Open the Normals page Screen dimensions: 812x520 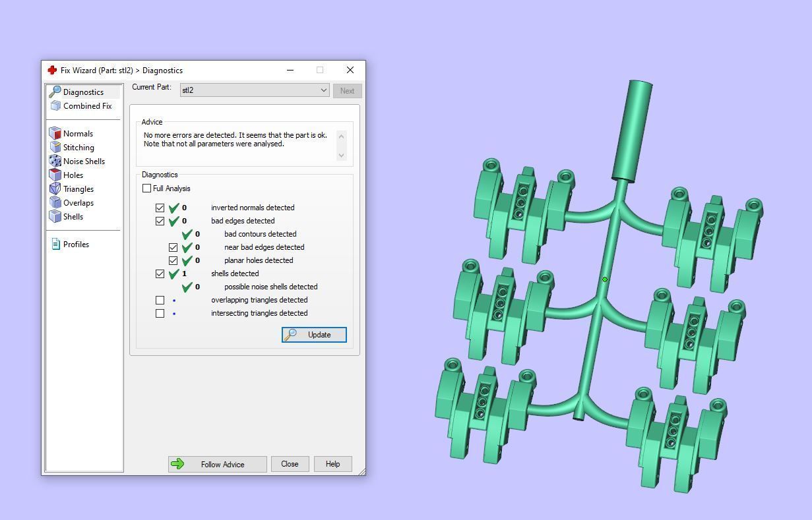coord(78,134)
